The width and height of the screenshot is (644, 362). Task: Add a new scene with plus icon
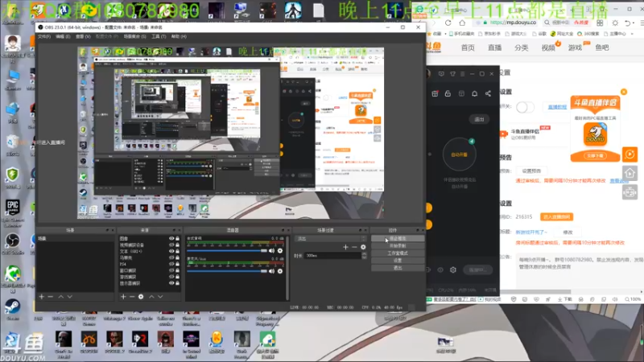coord(42,296)
